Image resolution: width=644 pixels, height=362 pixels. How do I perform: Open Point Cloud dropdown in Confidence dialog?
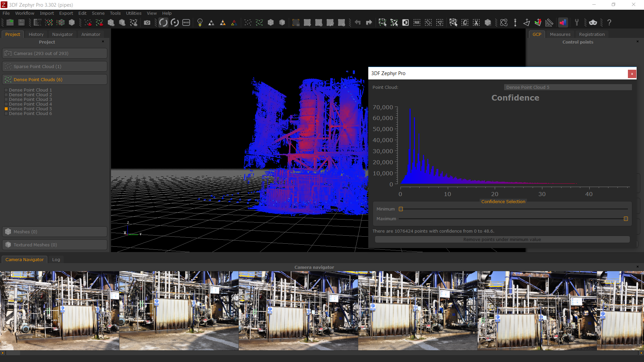pyautogui.click(x=568, y=87)
